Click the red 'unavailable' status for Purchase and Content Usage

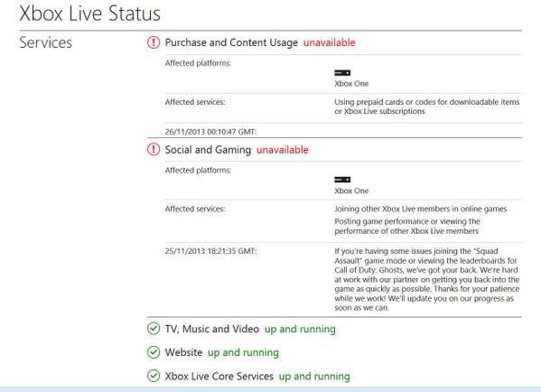pyautogui.click(x=329, y=42)
